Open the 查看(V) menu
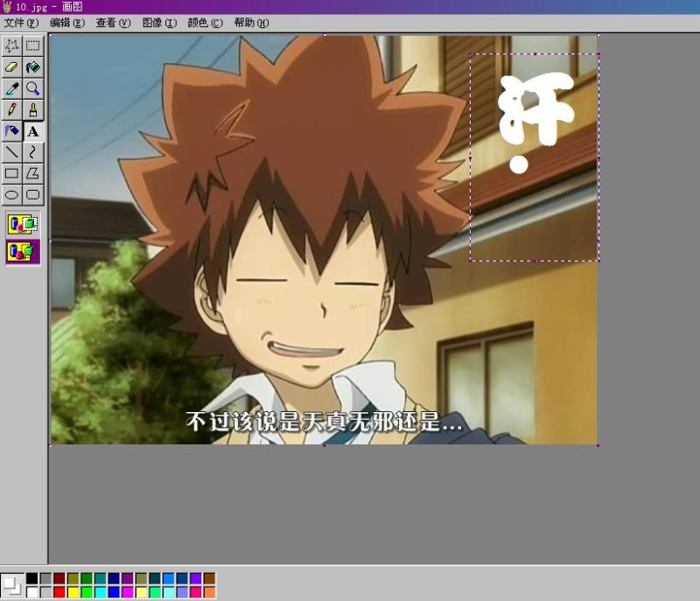Screen dimensions: 700x601 [113, 23]
